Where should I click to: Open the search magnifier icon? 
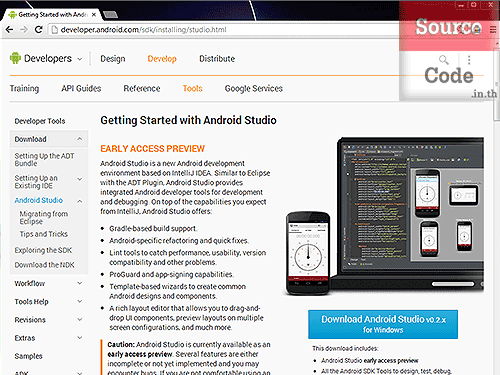[443, 60]
